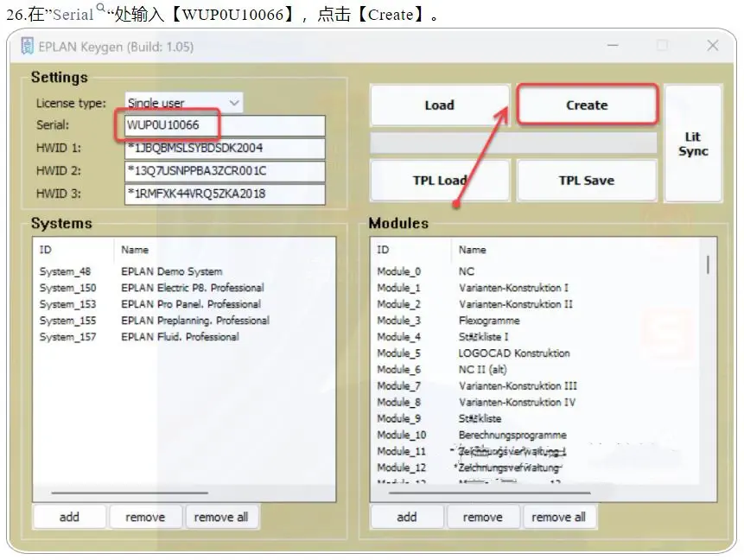744x560 pixels.
Task: Click the Load button
Action: pos(439,105)
